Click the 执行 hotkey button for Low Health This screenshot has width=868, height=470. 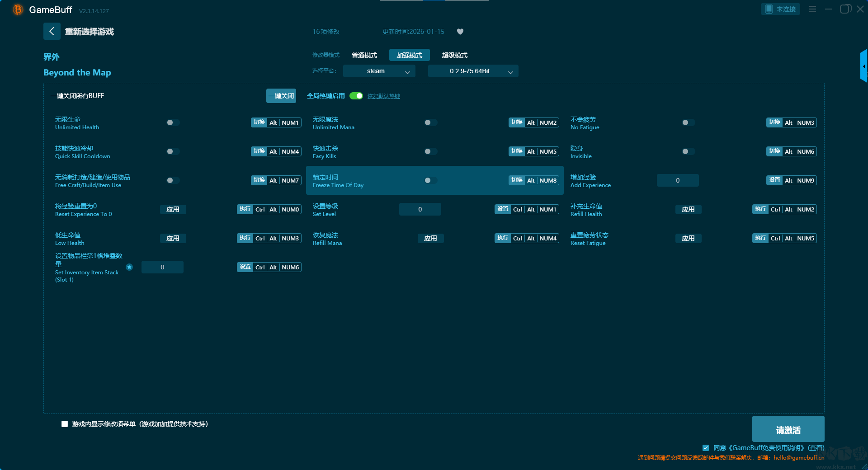245,238
